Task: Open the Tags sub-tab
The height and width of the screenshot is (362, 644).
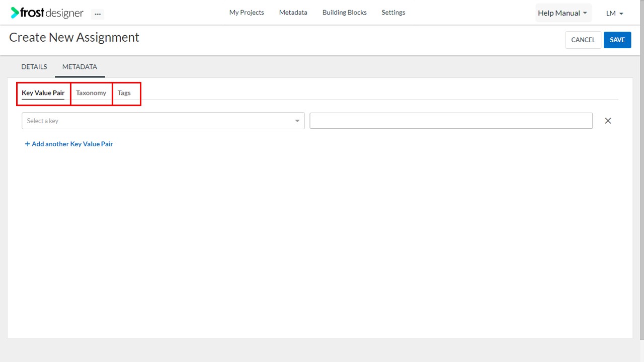Action: tap(124, 93)
